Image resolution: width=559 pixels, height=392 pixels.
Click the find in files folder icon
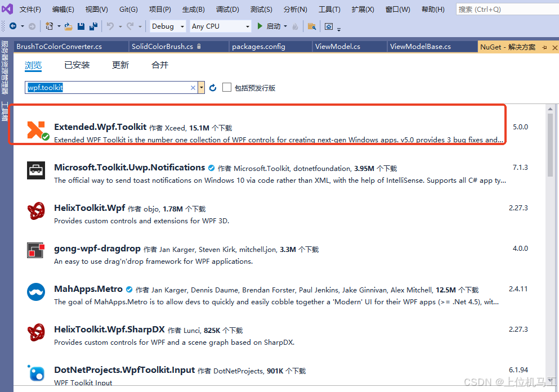click(x=311, y=26)
